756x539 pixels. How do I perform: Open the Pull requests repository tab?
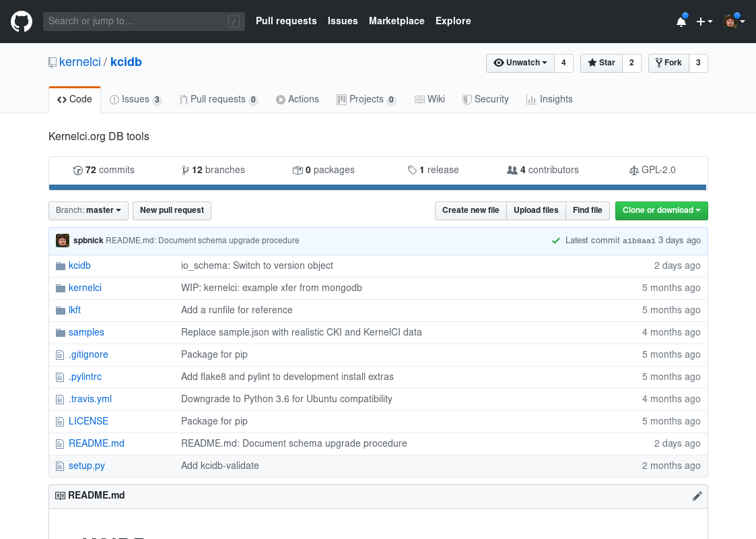(x=218, y=100)
